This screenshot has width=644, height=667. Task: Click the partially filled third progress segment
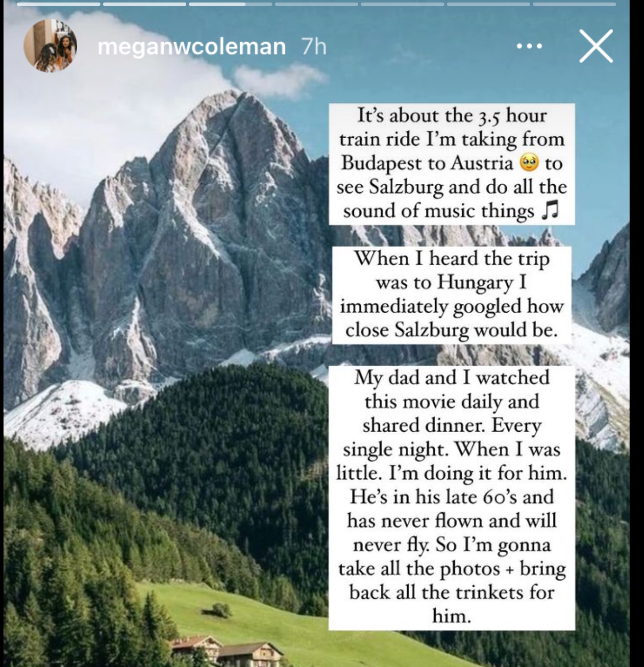coord(230,4)
